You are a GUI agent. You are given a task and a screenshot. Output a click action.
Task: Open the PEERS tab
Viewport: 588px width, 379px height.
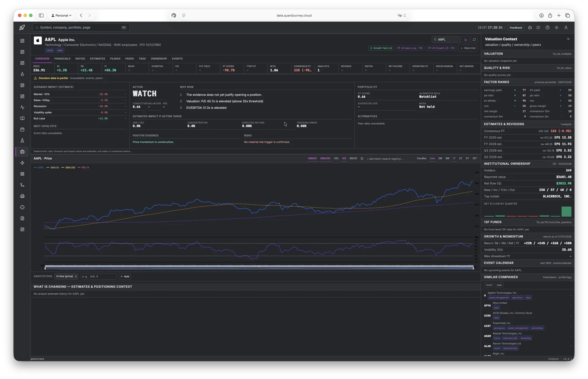click(130, 59)
